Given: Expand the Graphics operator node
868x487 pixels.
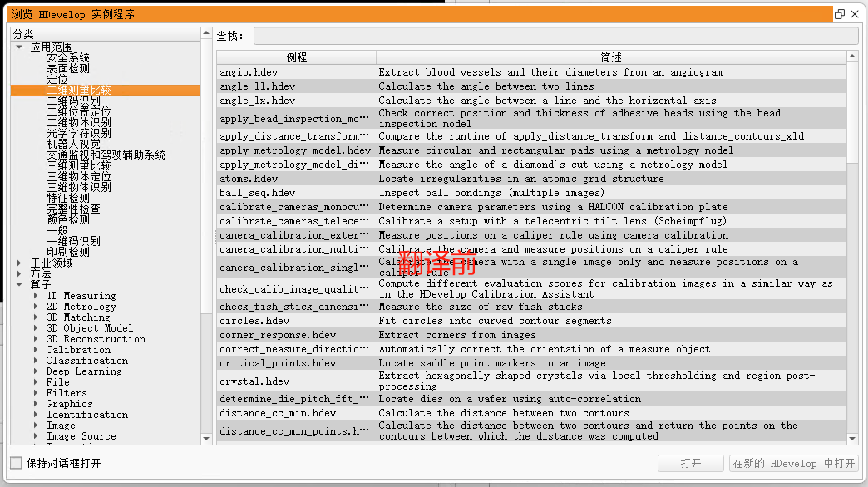Looking at the screenshot, I should click(36, 403).
